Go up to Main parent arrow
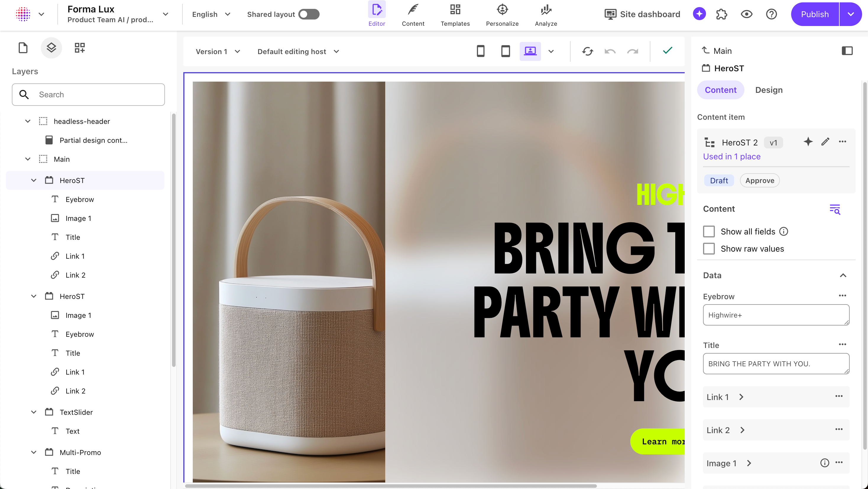The height and width of the screenshot is (489, 868). (706, 50)
